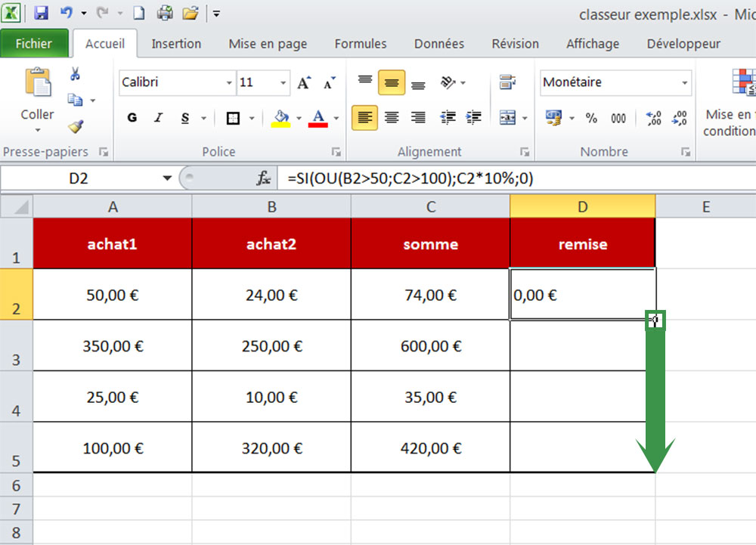Toggle Bold G button
This screenshot has height=545, width=756.
tap(132, 118)
